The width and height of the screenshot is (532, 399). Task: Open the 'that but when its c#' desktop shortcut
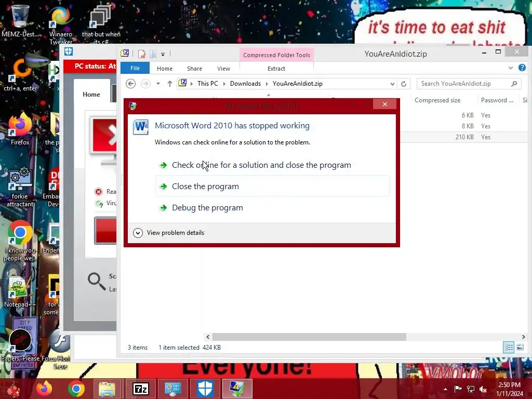(101, 24)
